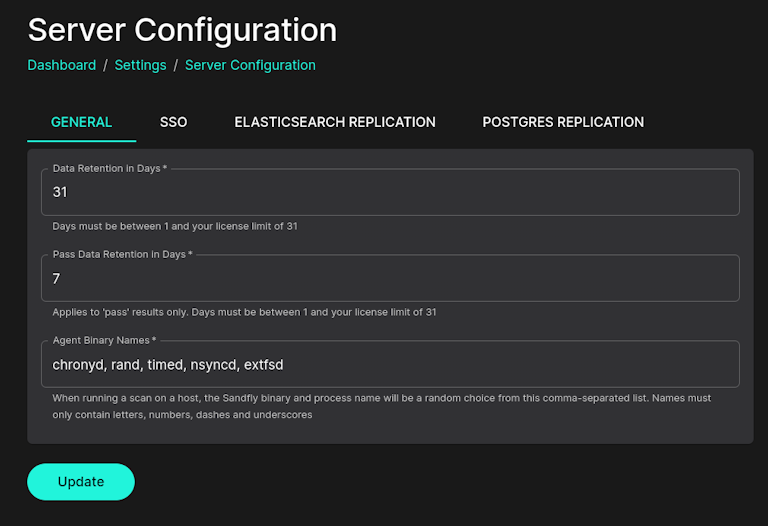Screen dimensions: 768x526
Task: Switch to the General tab
Action: point(81,122)
